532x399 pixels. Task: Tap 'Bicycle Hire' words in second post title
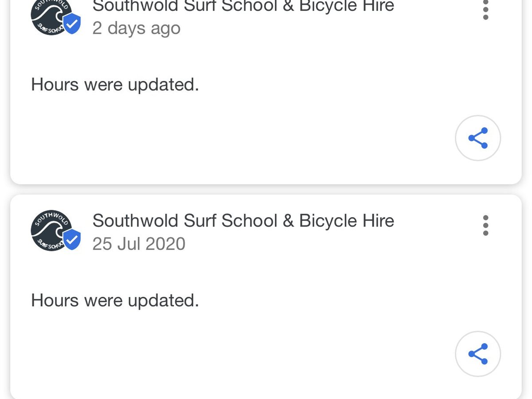point(347,221)
